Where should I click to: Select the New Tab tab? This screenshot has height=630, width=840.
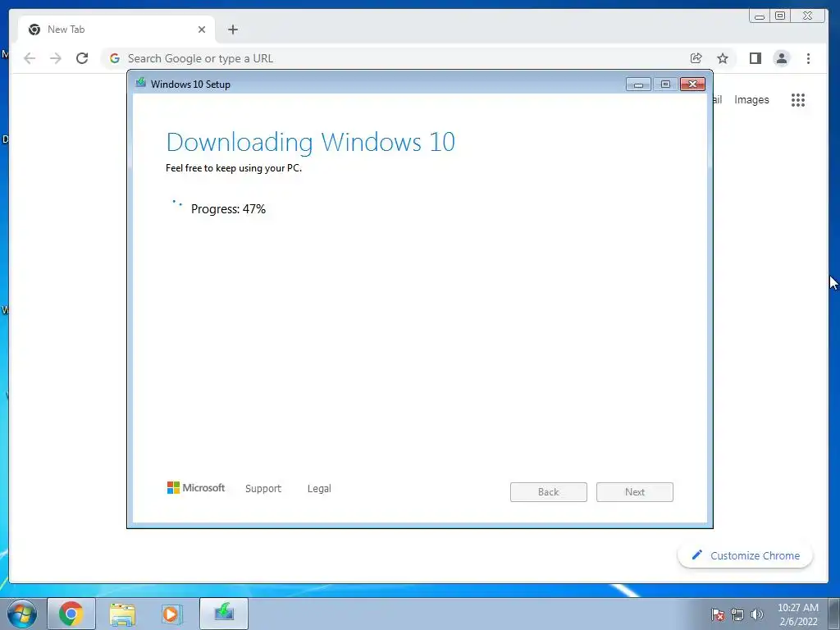tap(116, 30)
